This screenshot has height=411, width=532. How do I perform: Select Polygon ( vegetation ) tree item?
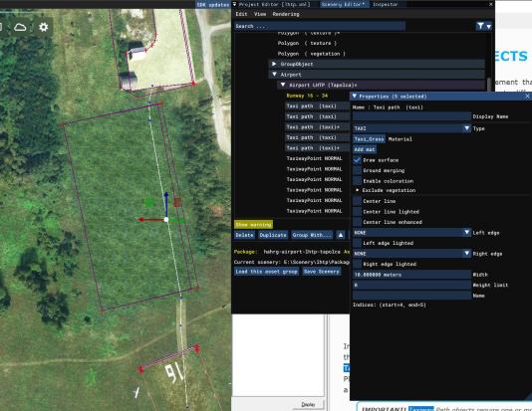[312, 54]
